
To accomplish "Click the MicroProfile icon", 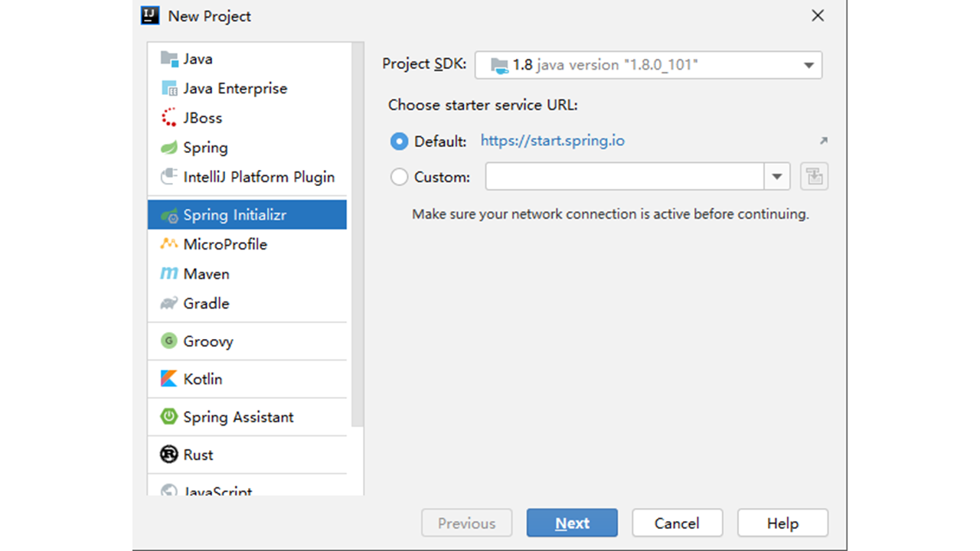I will click(169, 244).
